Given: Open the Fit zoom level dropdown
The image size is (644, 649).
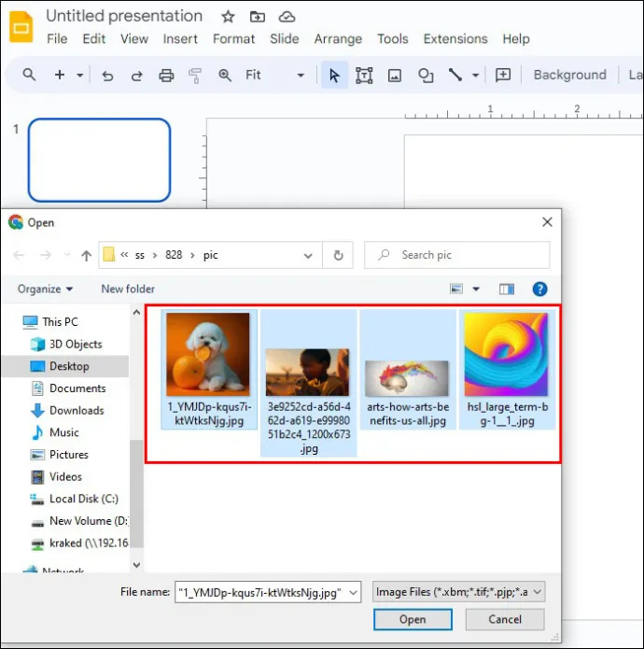Looking at the screenshot, I should [274, 75].
